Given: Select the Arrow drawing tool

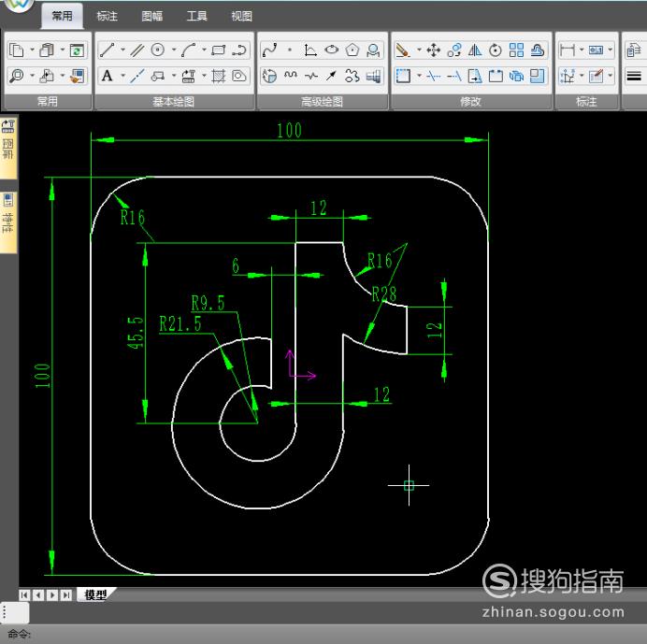Looking at the screenshot, I should (331, 76).
